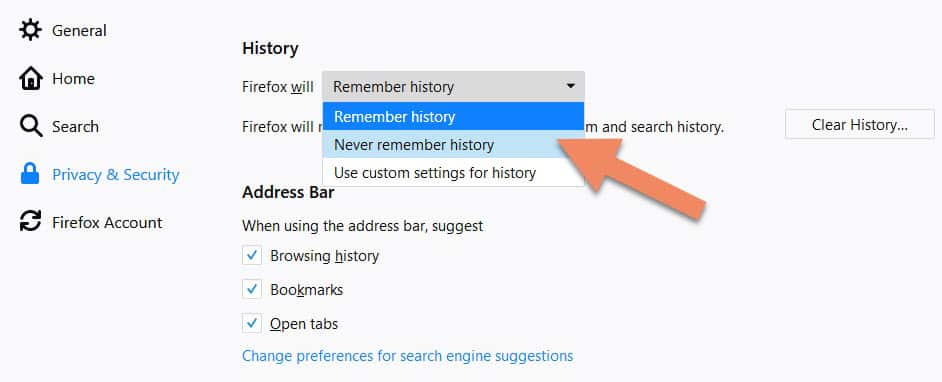Screen dimensions: 942x382
Task: Toggle the Bookmarks suggestion checkbox
Action: (252, 290)
